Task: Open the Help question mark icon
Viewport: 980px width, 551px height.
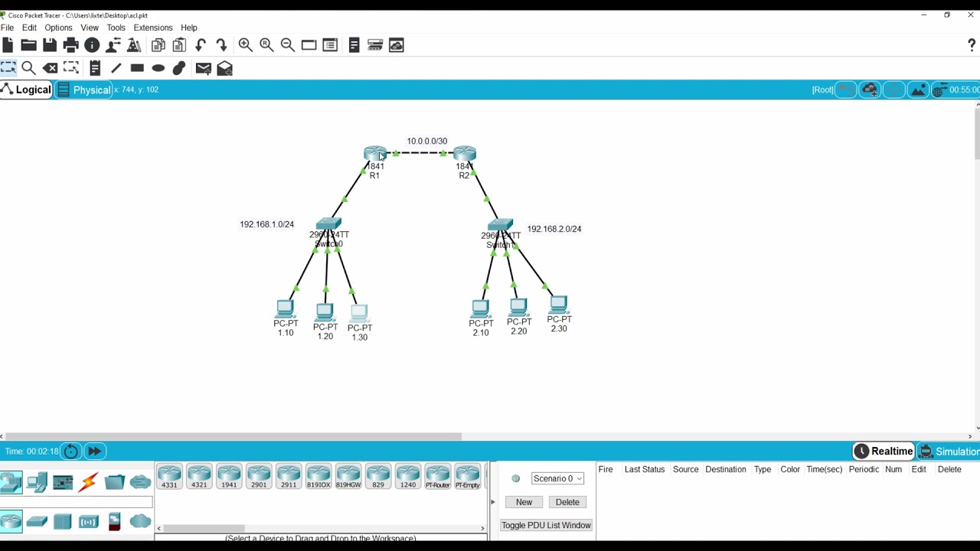Action: click(x=972, y=45)
